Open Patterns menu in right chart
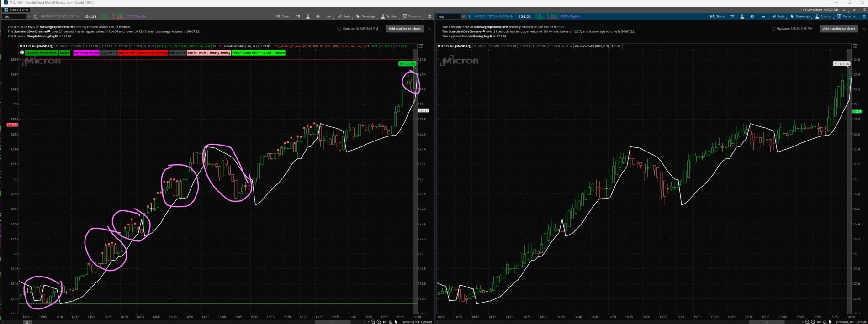 846,16
